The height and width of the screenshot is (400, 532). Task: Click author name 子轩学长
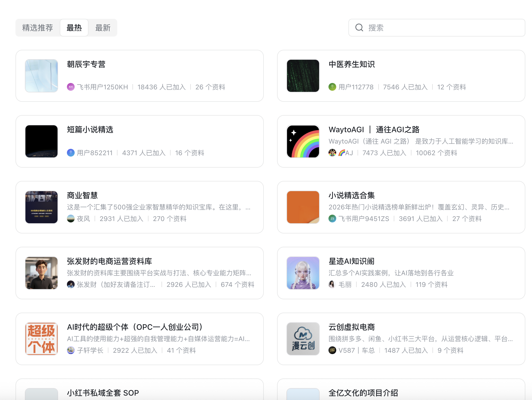90,350
